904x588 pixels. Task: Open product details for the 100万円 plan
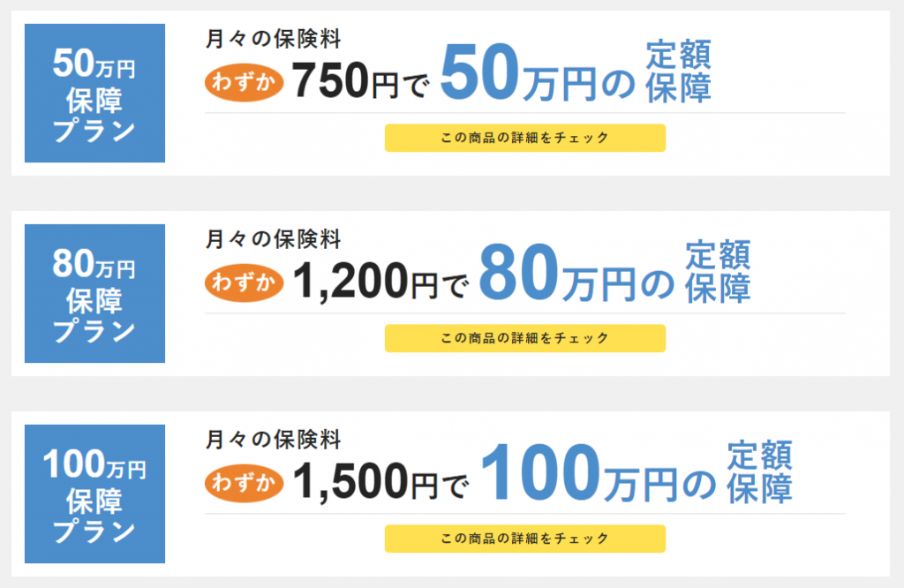[x=524, y=538]
